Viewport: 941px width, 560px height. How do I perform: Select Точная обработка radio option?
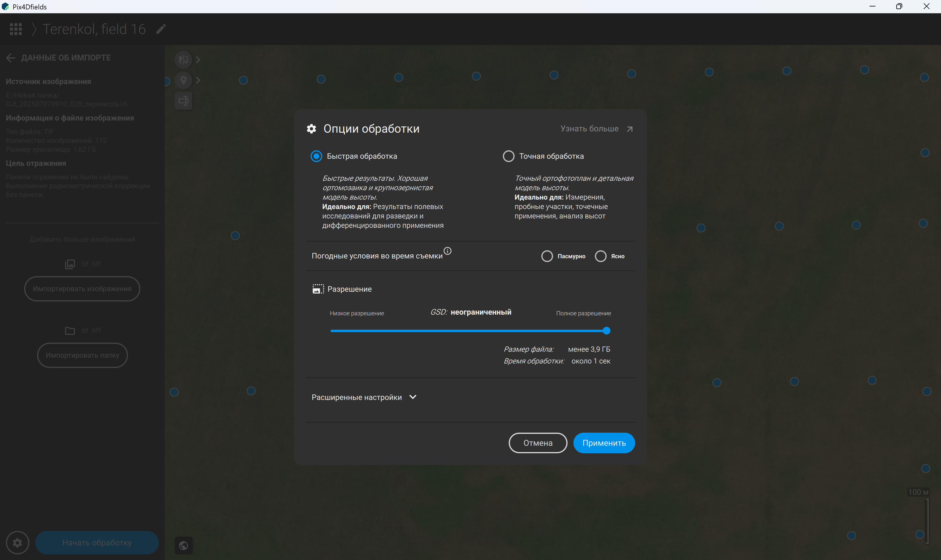509,156
